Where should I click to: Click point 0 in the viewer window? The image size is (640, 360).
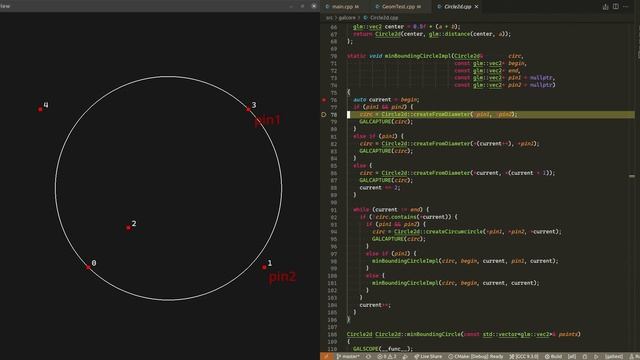tap(88, 267)
